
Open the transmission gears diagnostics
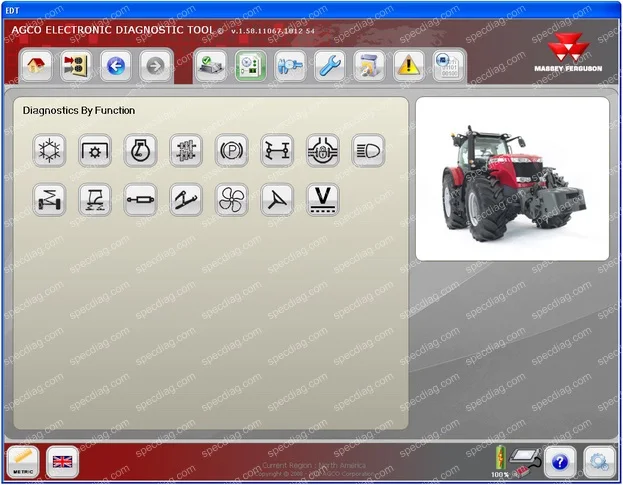[186, 151]
